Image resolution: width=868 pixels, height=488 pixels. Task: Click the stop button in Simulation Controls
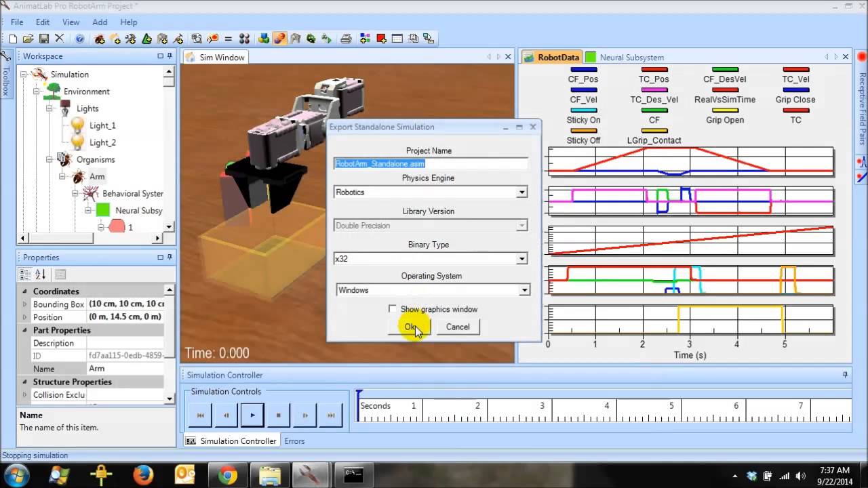pos(279,415)
